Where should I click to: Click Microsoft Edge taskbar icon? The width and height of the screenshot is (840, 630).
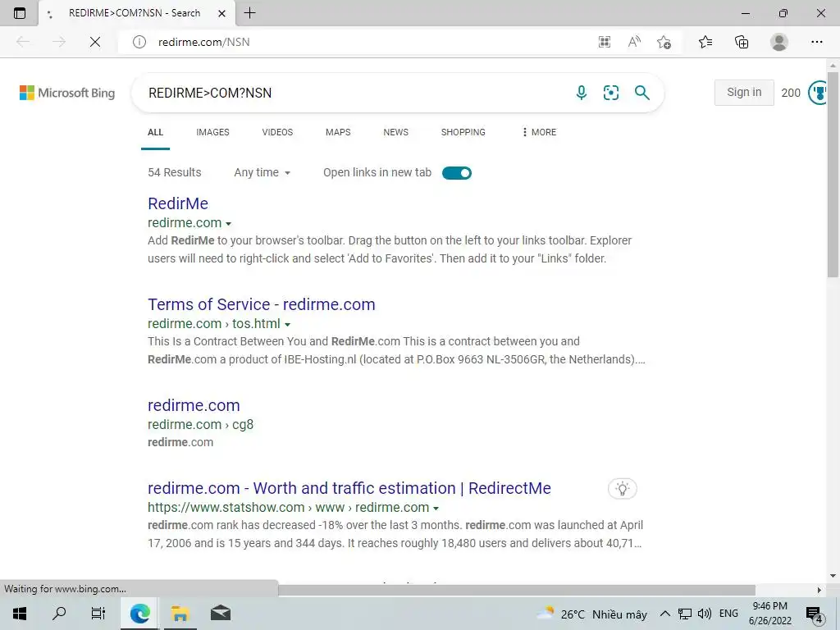tap(139, 614)
